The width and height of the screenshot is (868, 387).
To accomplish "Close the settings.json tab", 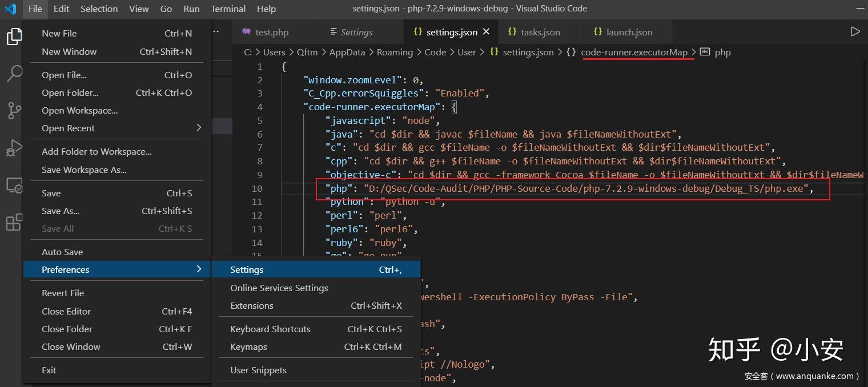I will [x=486, y=32].
